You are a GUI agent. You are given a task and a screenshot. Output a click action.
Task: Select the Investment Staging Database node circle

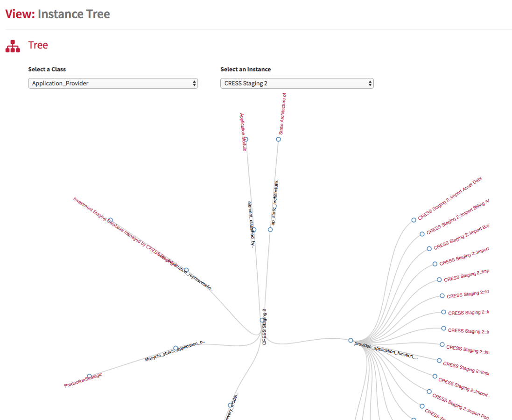(110, 220)
